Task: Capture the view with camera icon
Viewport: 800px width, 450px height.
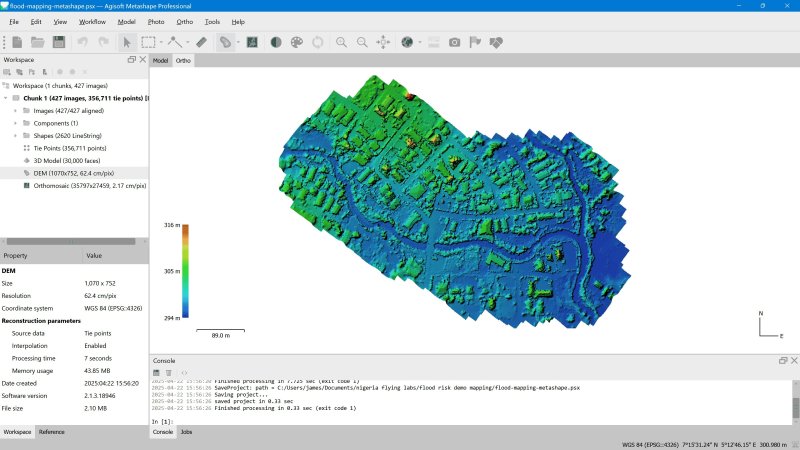Action: coord(455,42)
